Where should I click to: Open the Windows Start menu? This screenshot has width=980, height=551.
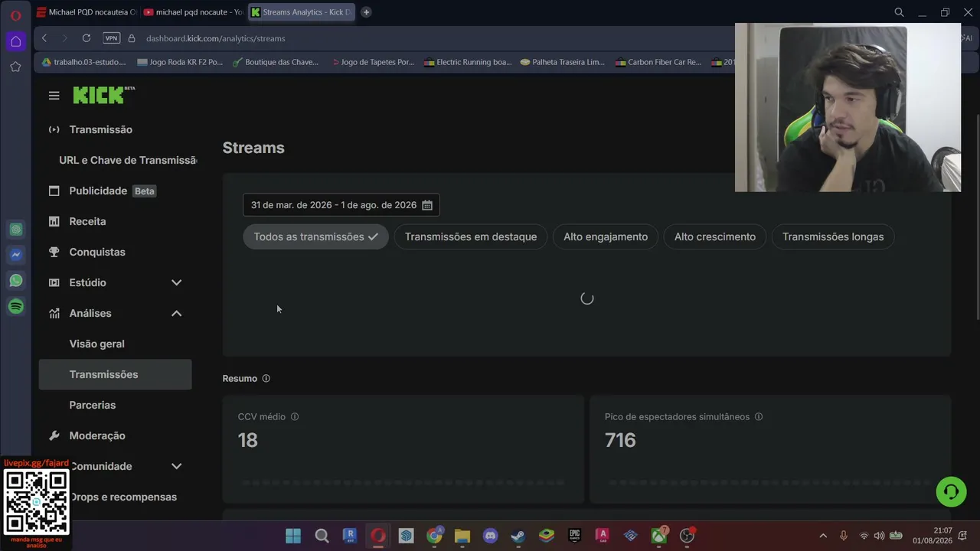click(x=293, y=536)
